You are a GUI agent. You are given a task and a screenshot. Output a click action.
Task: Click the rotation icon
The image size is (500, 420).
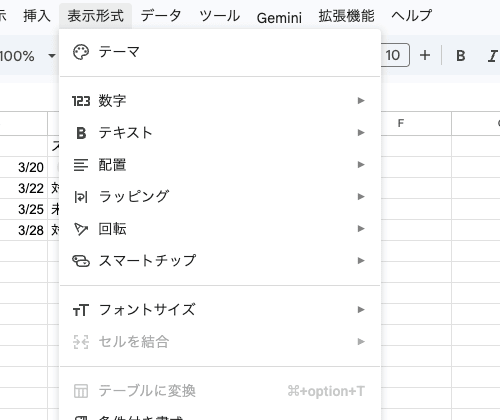81,229
